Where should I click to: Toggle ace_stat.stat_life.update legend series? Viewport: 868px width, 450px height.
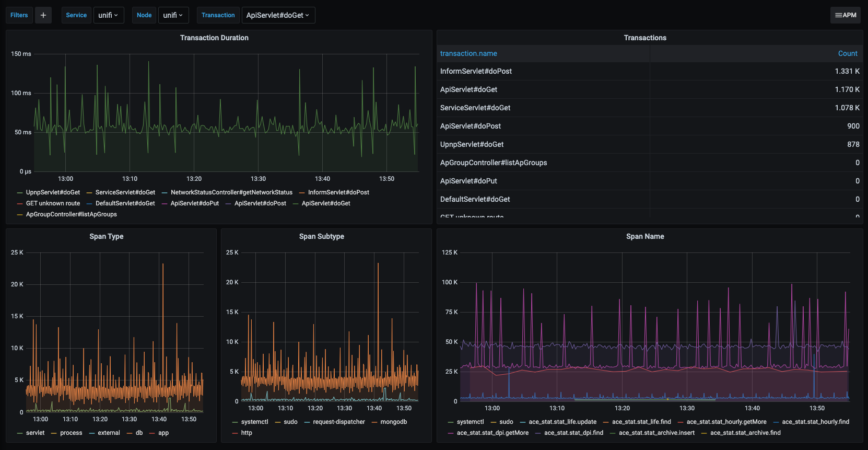(562, 422)
